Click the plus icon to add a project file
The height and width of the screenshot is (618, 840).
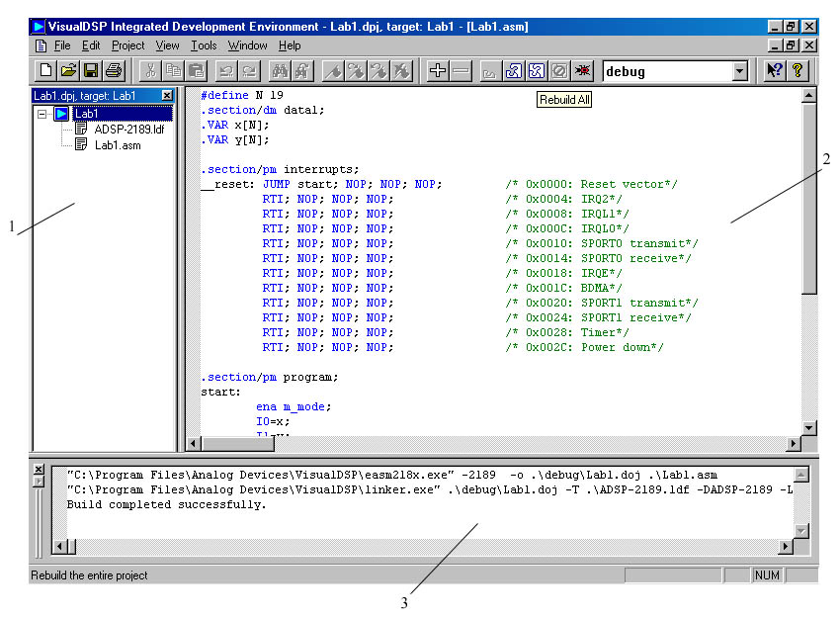pyautogui.click(x=438, y=71)
